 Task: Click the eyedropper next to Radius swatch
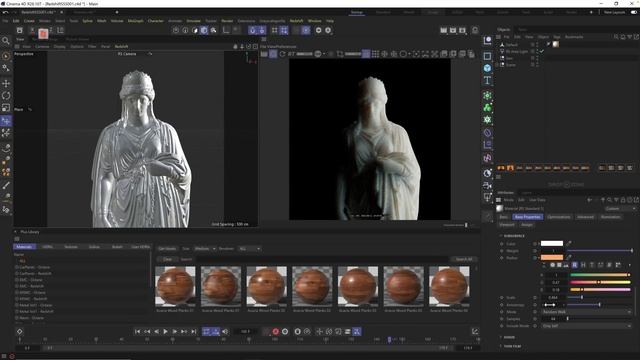[x=569, y=258]
